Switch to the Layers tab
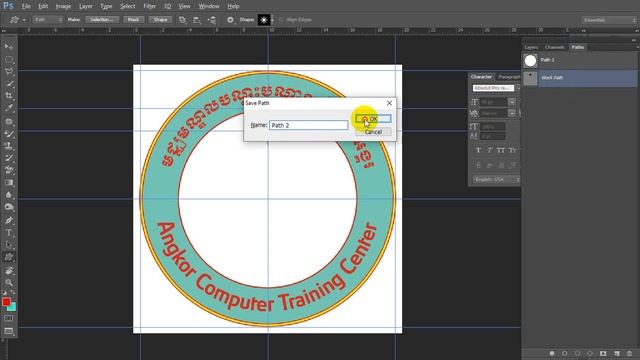640x360 pixels. tap(531, 47)
